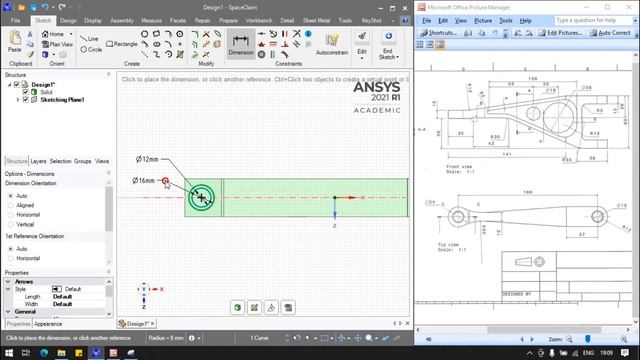Viewport: 640px width, 360px height.
Task: Collapse the General property group
Action: coord(8,311)
